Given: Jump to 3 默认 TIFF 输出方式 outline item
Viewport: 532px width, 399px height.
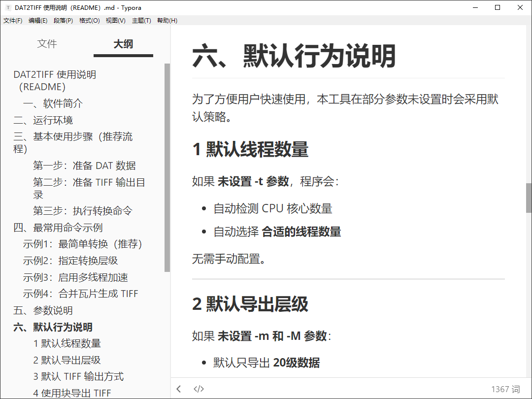Looking at the screenshot, I should 78,376.
